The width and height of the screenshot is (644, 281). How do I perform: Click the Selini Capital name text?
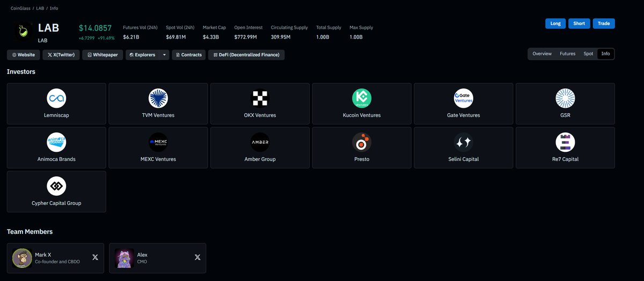pos(464,159)
